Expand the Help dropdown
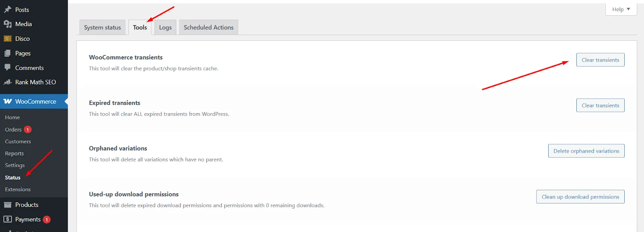This screenshot has width=644, height=232. click(x=621, y=9)
